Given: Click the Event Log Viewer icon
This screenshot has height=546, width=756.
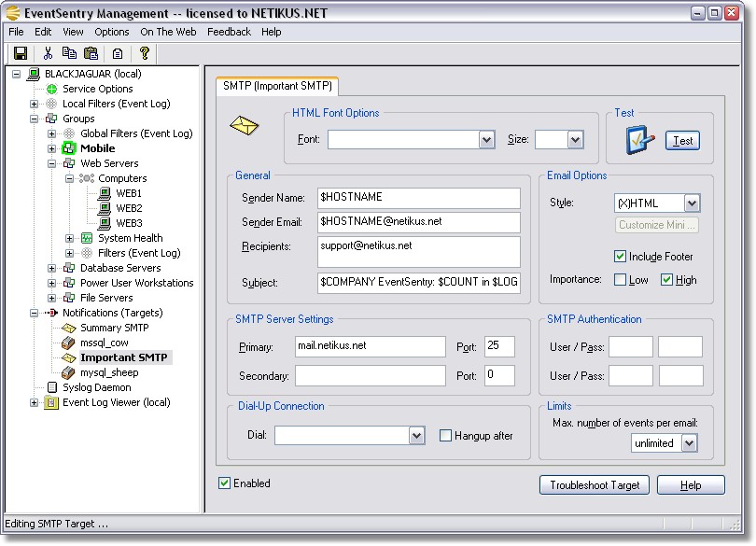Looking at the screenshot, I should (x=51, y=403).
